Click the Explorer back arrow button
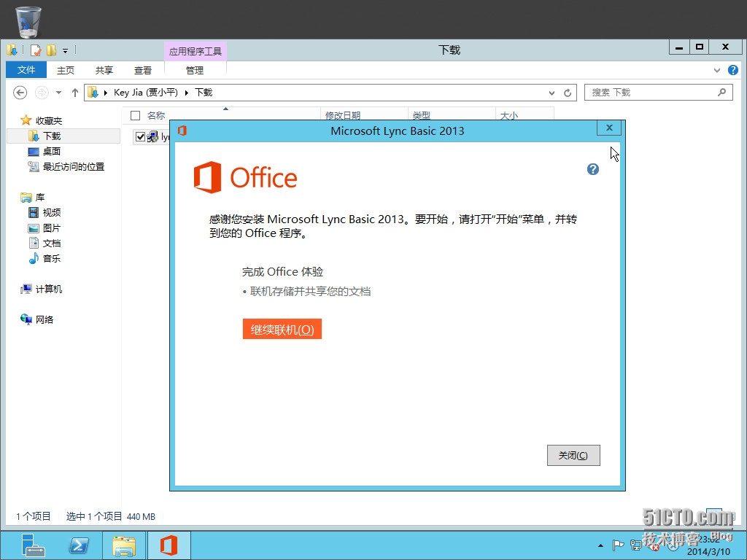 (x=20, y=93)
